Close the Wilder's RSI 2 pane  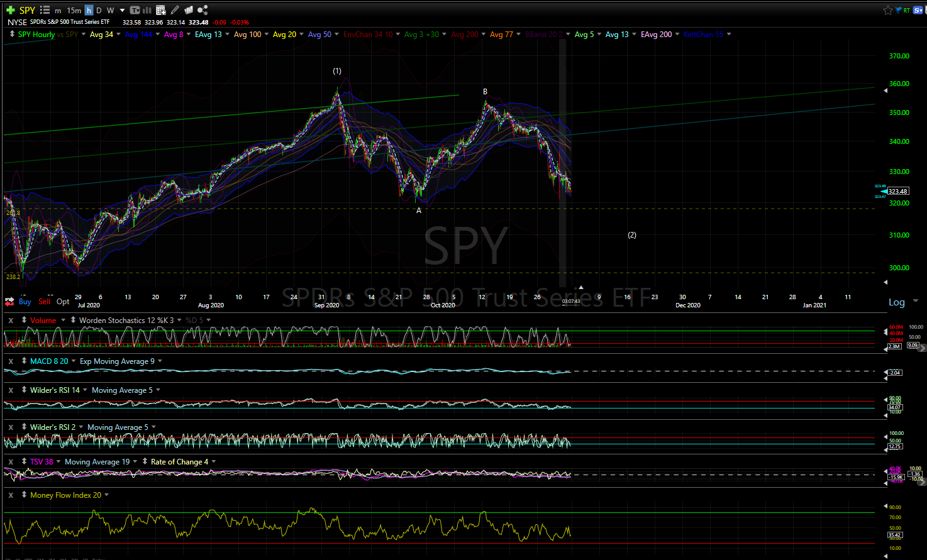[x=11, y=427]
